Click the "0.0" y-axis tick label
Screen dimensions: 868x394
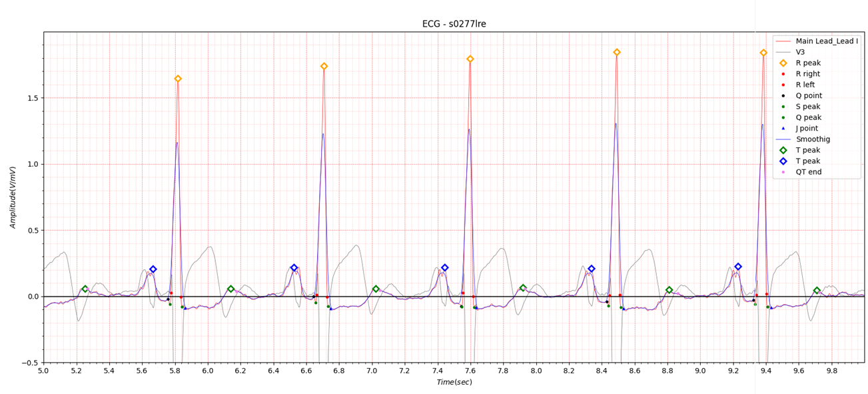pos(33,297)
